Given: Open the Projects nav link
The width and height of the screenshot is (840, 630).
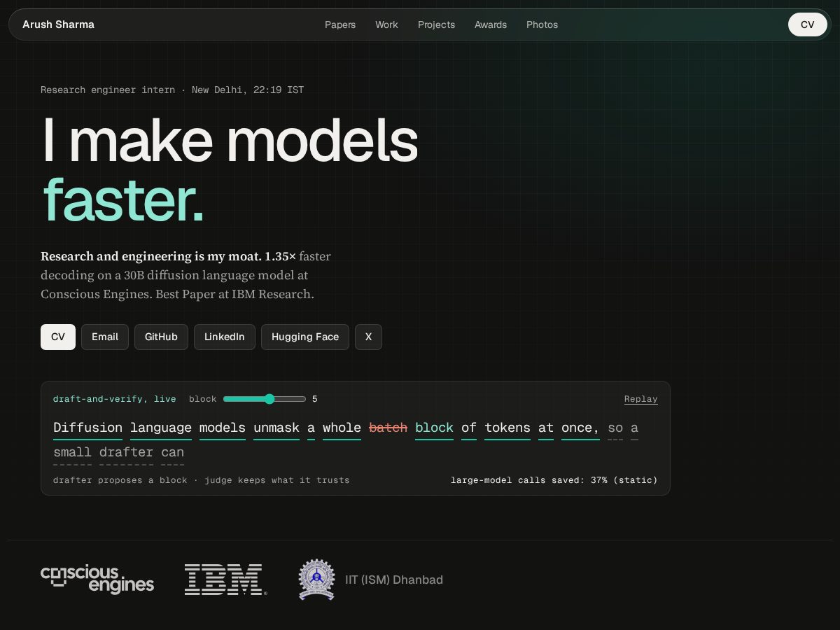Looking at the screenshot, I should coord(436,24).
